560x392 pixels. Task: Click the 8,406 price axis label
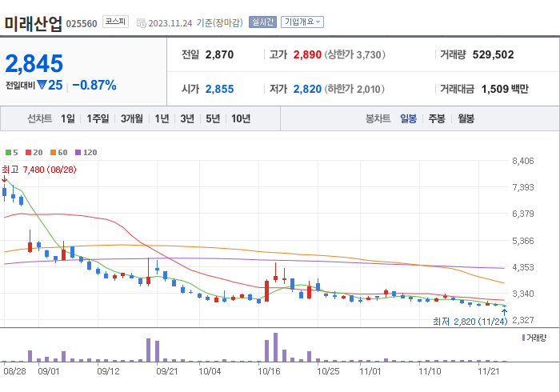click(523, 161)
